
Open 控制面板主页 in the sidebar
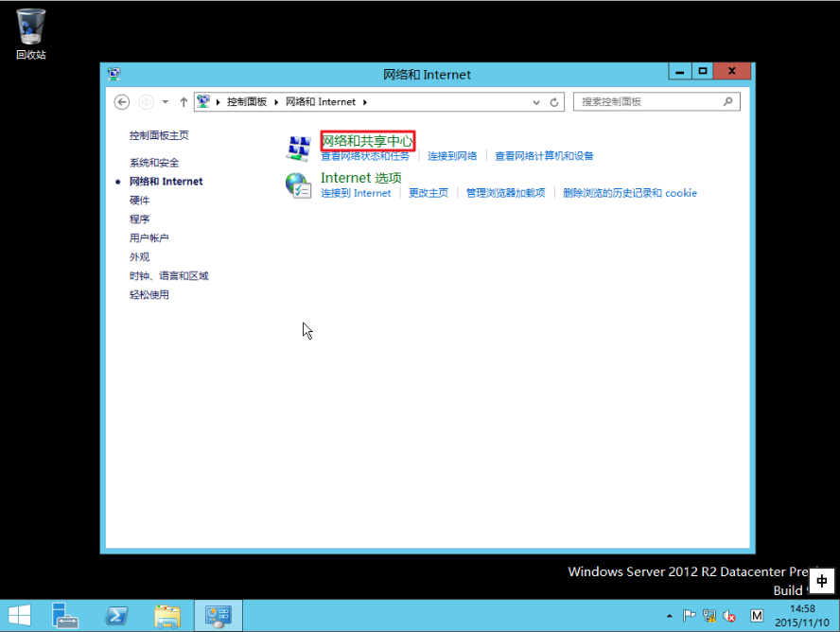(159, 135)
